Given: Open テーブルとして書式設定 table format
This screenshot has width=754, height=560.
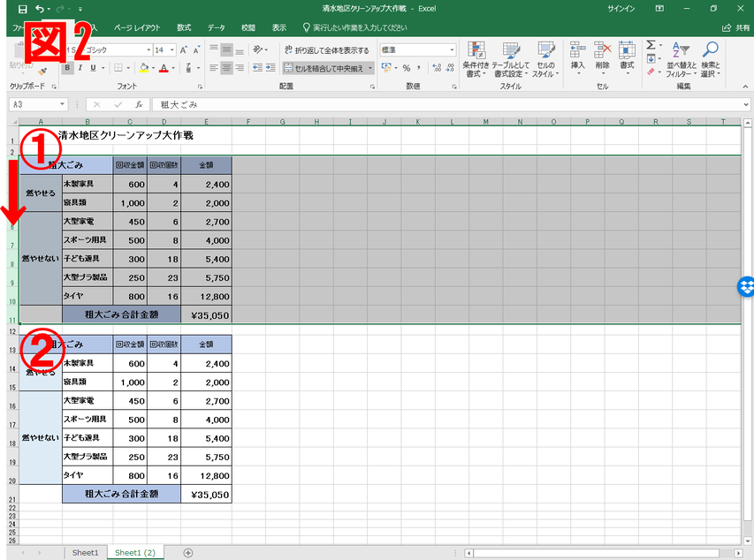Looking at the screenshot, I should pyautogui.click(x=510, y=59).
